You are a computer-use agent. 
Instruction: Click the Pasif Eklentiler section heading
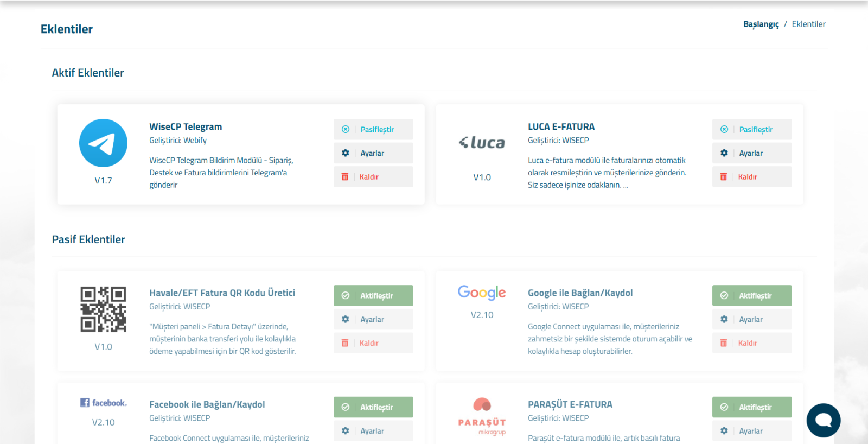click(x=88, y=239)
